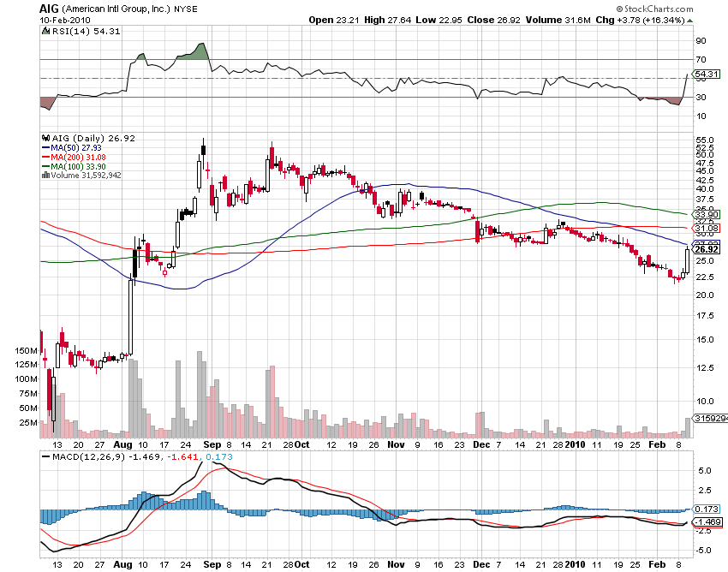The height and width of the screenshot is (572, 728).
Task: Click the bold 26.92 last-price tag
Action: 707,249
